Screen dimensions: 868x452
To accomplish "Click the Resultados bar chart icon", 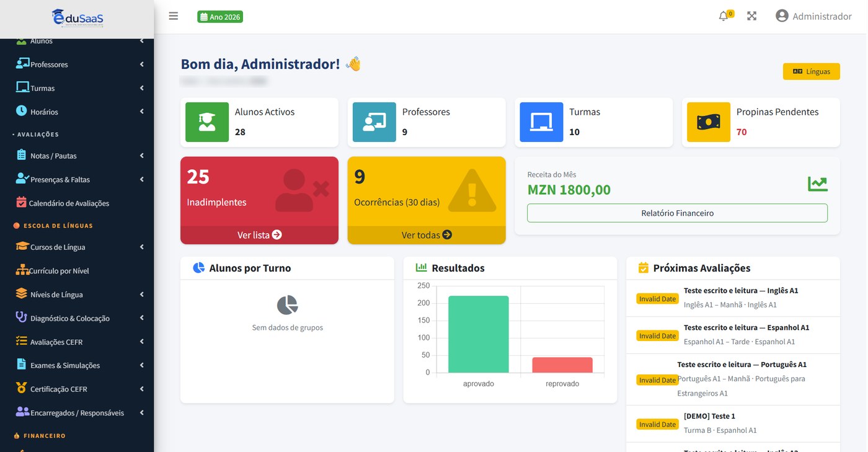I will [x=422, y=268].
